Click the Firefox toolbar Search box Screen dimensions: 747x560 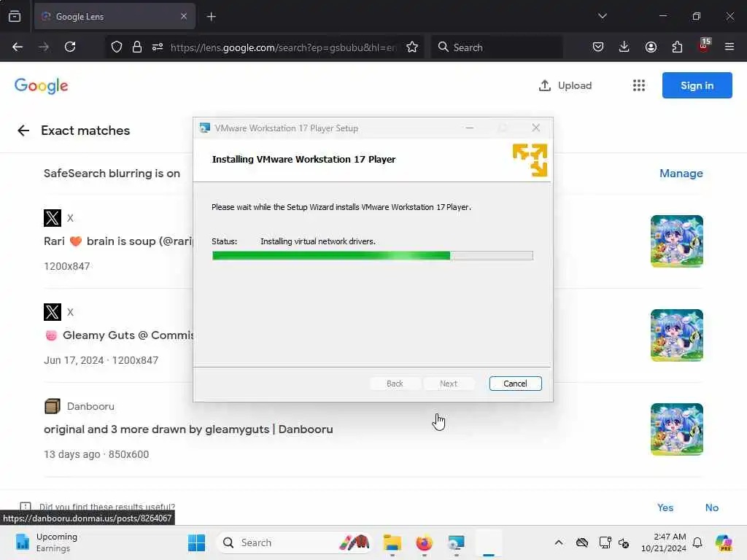(497, 47)
